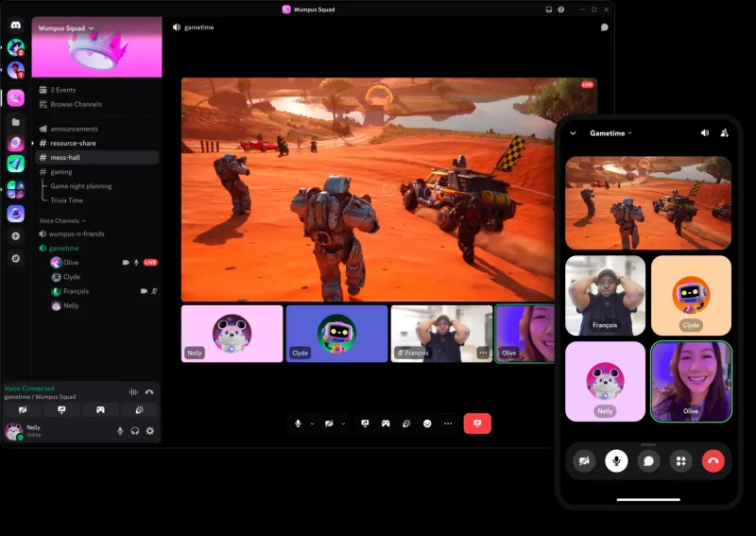Toggle camera in the call control bar
756x536 pixels.
tap(329, 424)
